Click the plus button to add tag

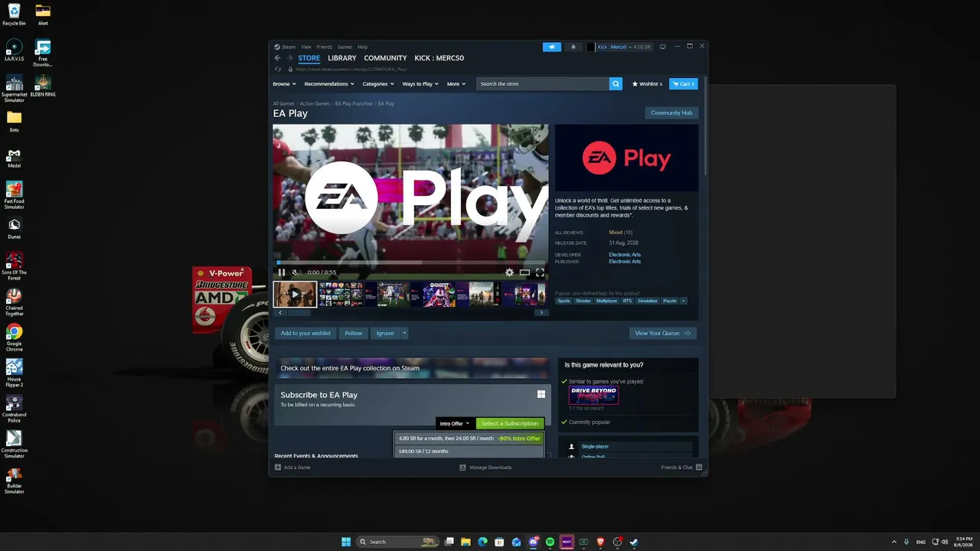(684, 302)
